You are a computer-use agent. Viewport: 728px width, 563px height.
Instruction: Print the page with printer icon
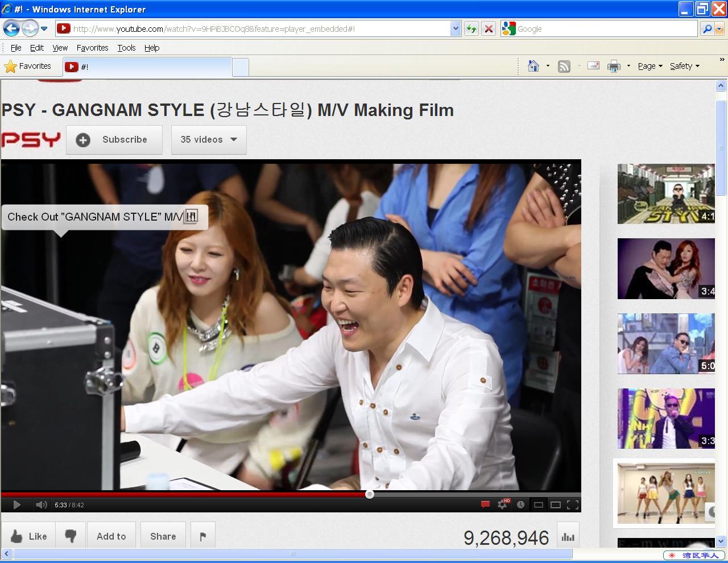coord(614,66)
